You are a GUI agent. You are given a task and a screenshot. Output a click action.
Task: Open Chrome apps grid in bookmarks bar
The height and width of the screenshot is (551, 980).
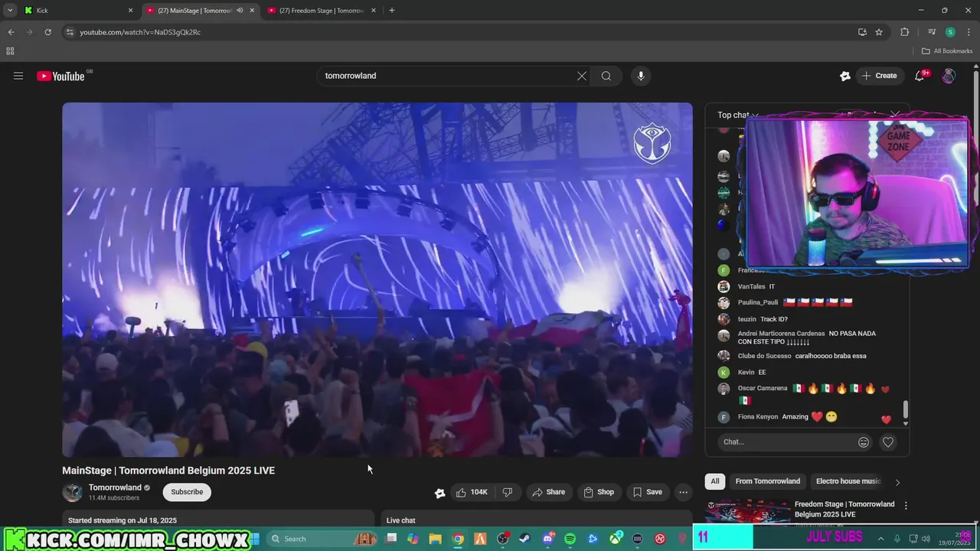pos(10,51)
